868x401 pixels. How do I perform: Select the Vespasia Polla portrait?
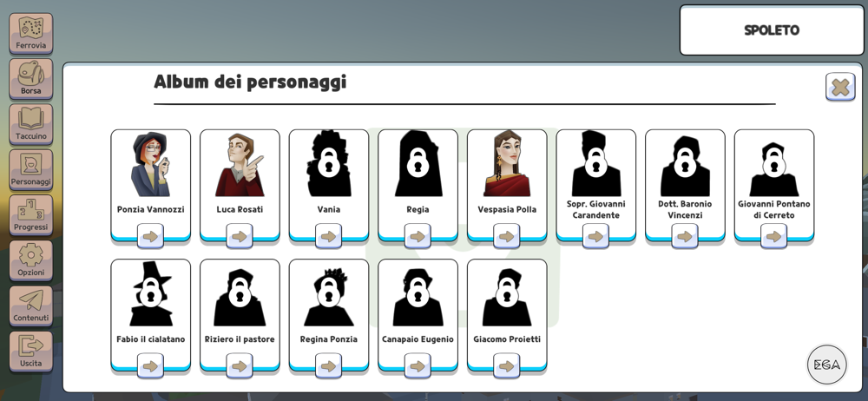[507, 164]
